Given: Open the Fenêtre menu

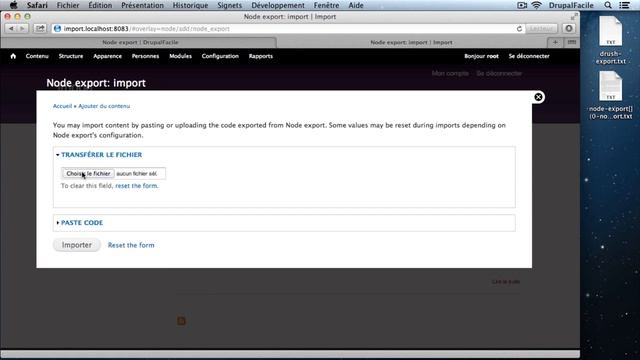Looking at the screenshot, I should tap(327, 5).
